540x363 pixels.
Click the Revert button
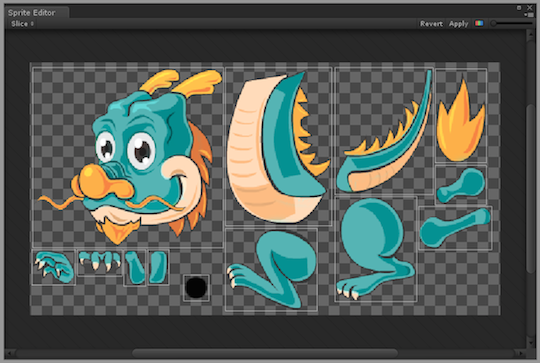tap(431, 24)
